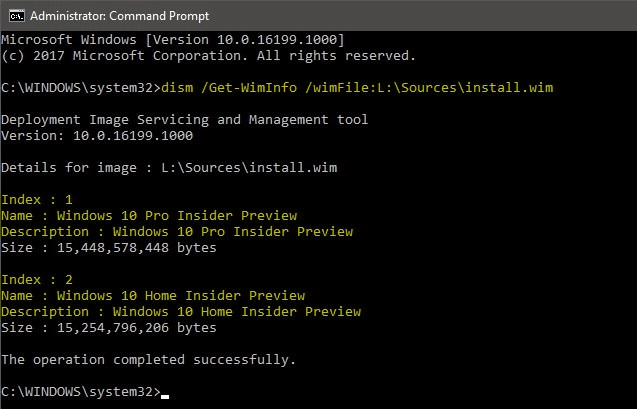Click 'Name : Windows 10 Pro Insider Preview'
The image size is (637, 409).
149,216
